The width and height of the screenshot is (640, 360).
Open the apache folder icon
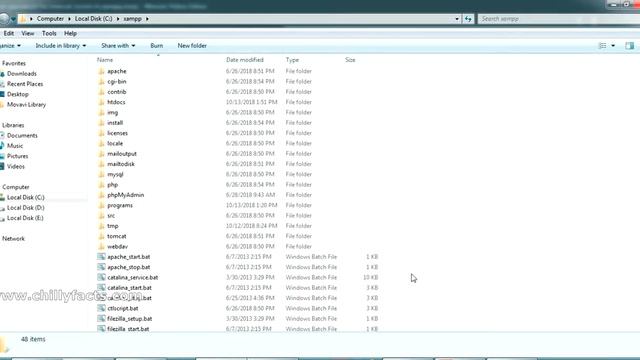click(x=102, y=71)
